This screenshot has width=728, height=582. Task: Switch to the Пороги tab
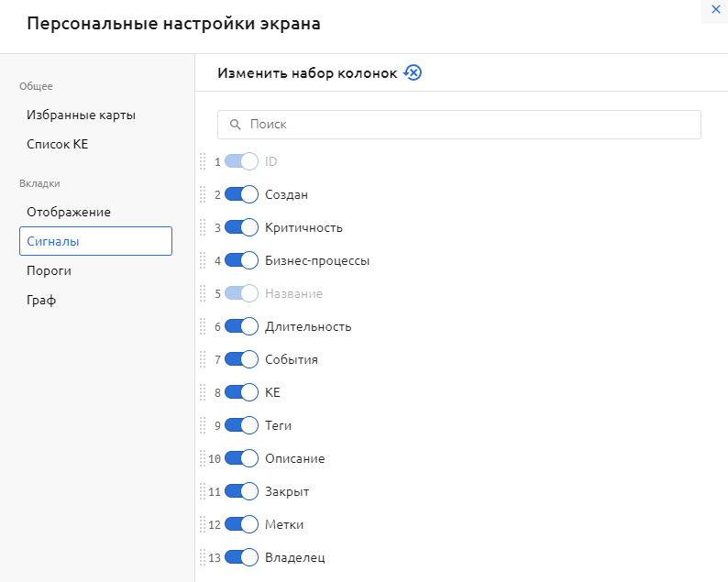50,270
